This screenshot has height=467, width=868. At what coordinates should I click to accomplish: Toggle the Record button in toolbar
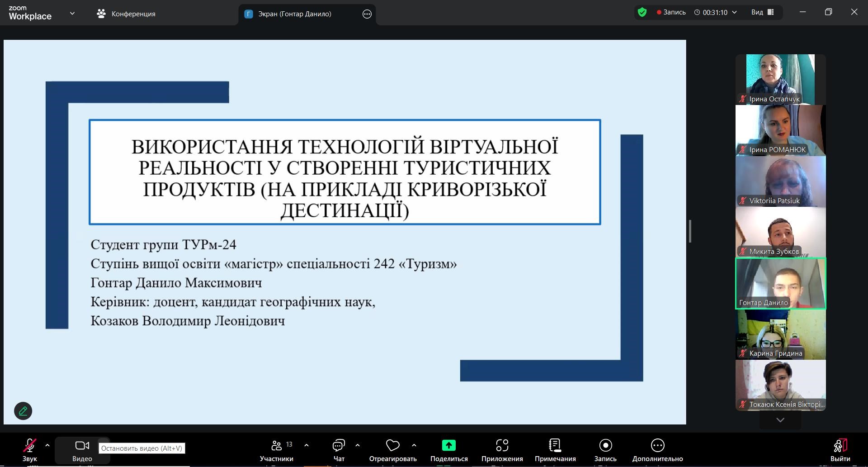[605, 446]
